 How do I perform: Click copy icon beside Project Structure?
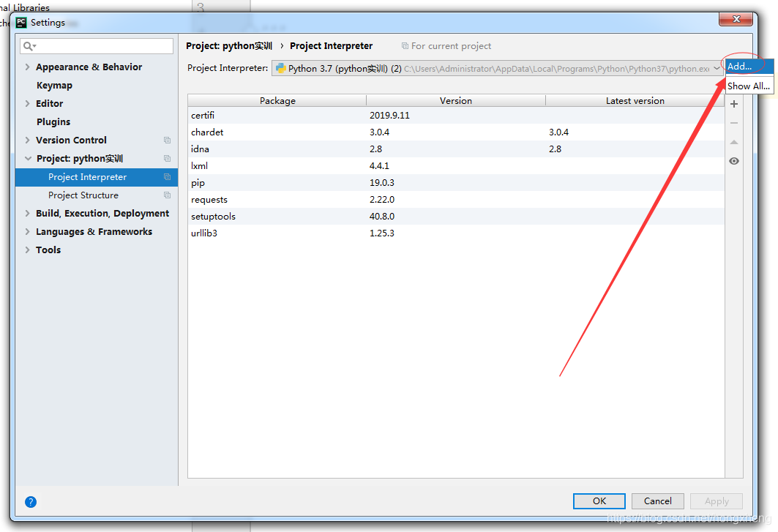point(168,195)
